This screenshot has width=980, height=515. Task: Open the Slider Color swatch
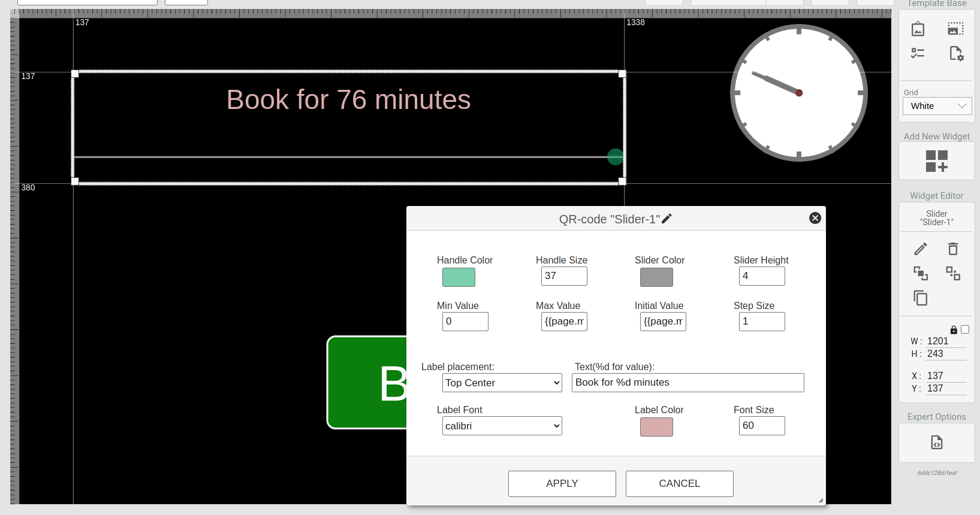[656, 277]
